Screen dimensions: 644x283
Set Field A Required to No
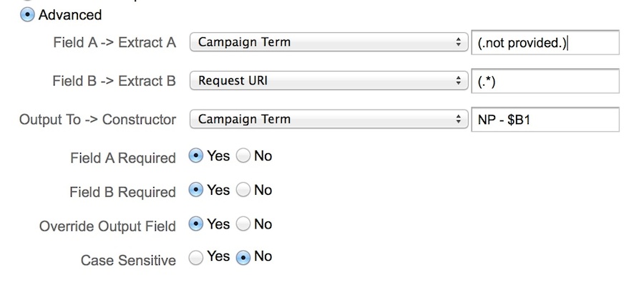(243, 156)
